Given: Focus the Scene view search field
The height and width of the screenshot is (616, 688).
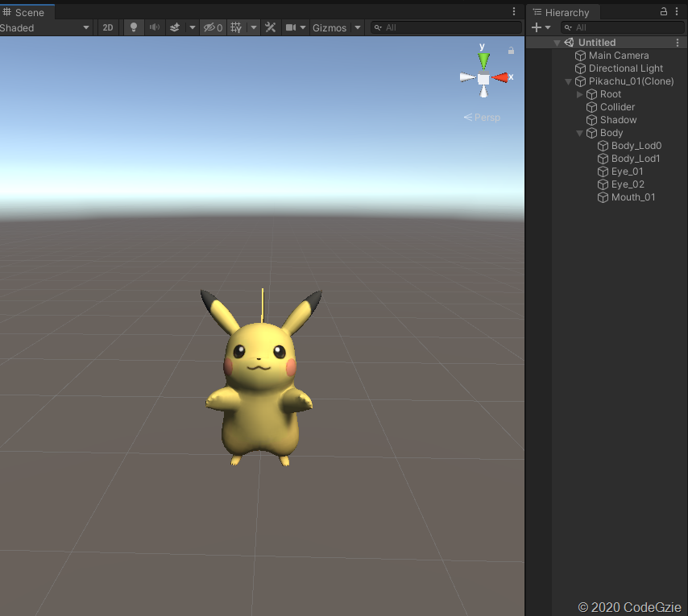Looking at the screenshot, I should pyautogui.click(x=446, y=27).
